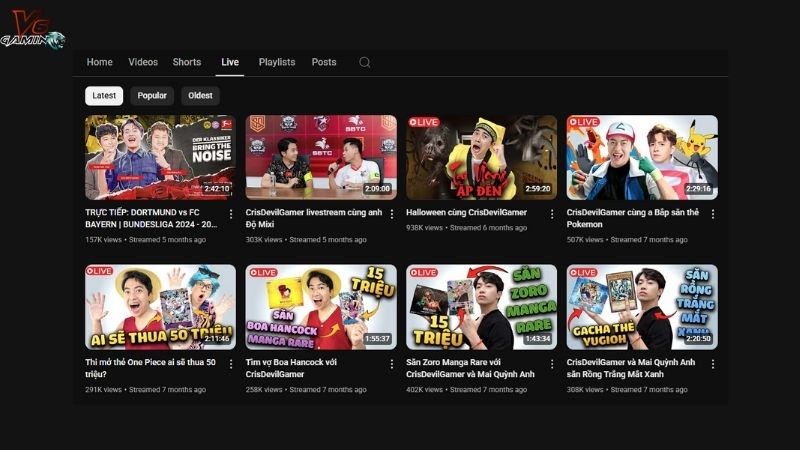Sort streams by Popular

click(x=152, y=95)
